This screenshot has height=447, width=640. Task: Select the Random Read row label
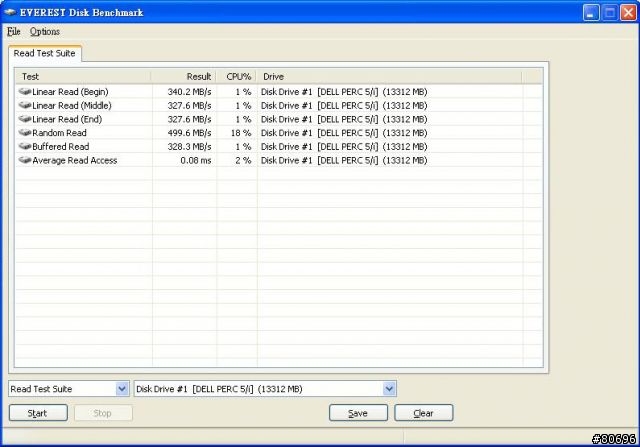coord(59,133)
